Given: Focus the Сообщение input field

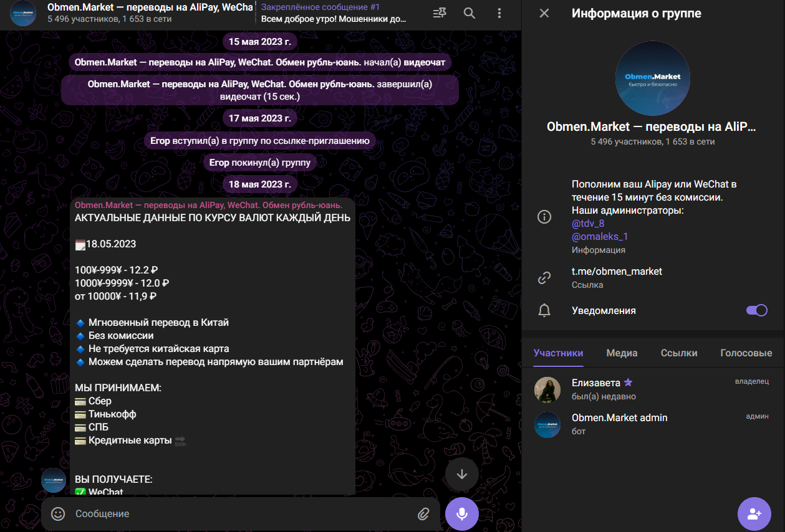Looking at the screenshot, I should 241,514.
